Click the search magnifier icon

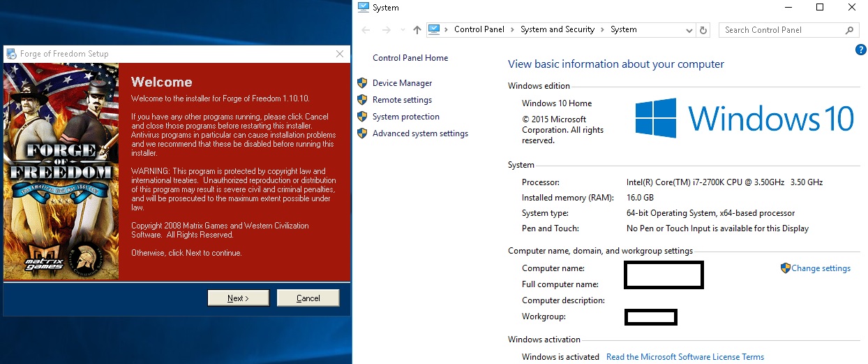point(849,30)
